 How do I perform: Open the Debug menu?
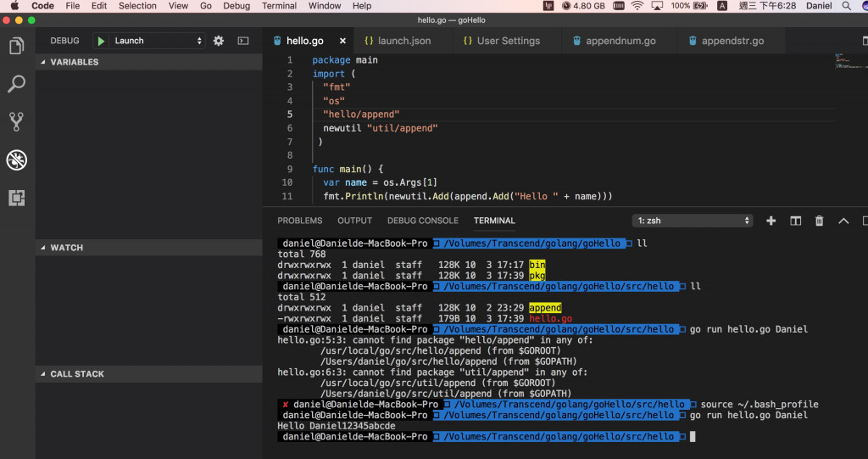pyautogui.click(x=236, y=6)
